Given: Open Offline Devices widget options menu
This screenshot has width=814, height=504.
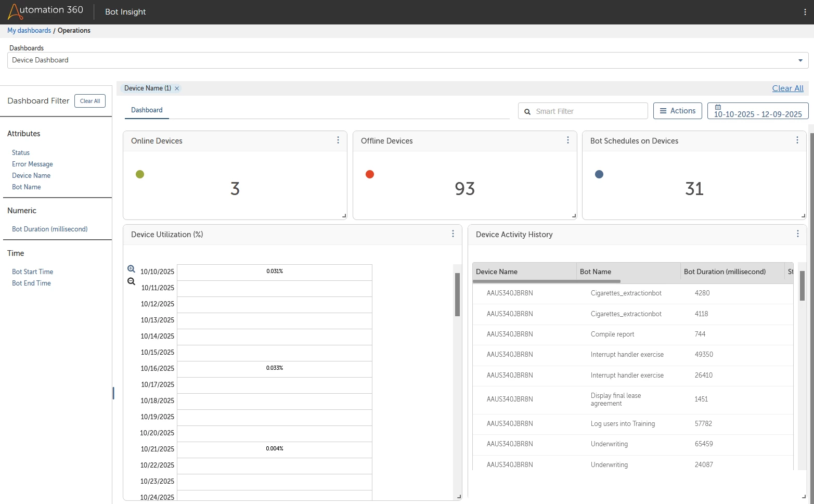Looking at the screenshot, I should tap(568, 140).
